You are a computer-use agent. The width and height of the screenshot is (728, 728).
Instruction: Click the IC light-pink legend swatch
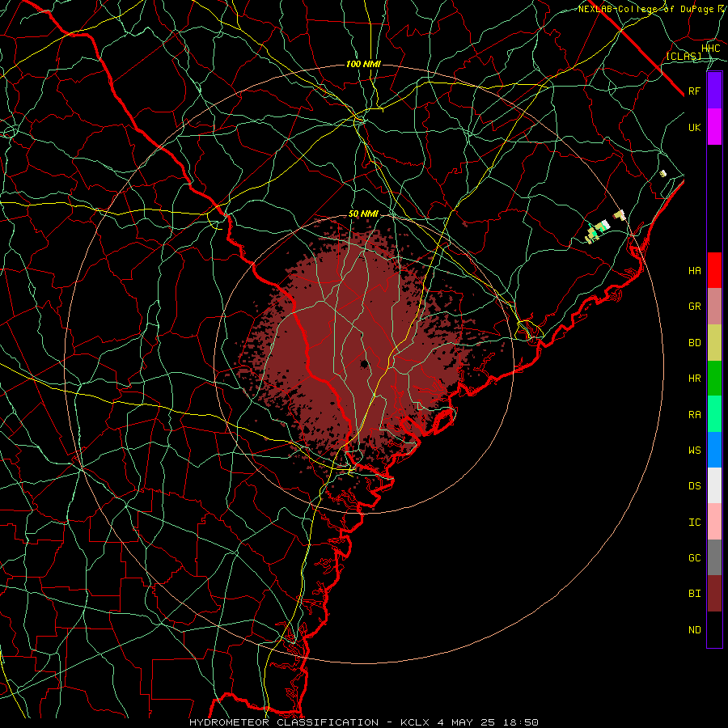point(714,522)
